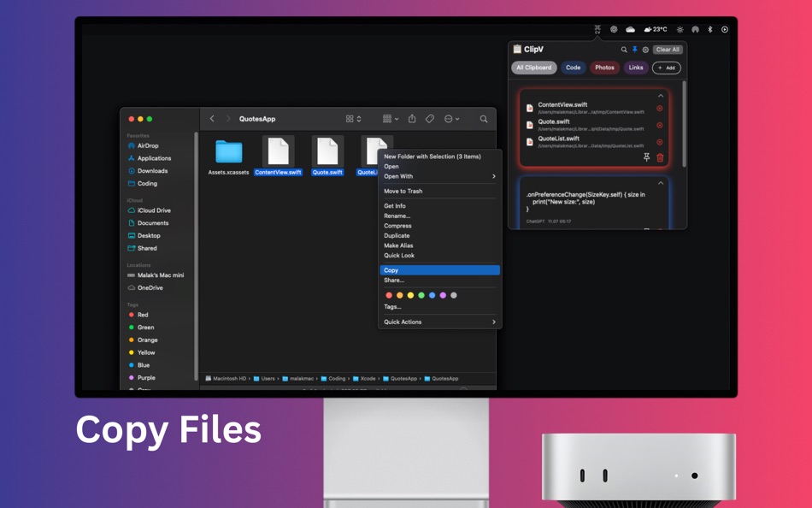Screen dimensions: 812x508
Task: Click the brightness sun menu bar icon
Action: pos(680,30)
